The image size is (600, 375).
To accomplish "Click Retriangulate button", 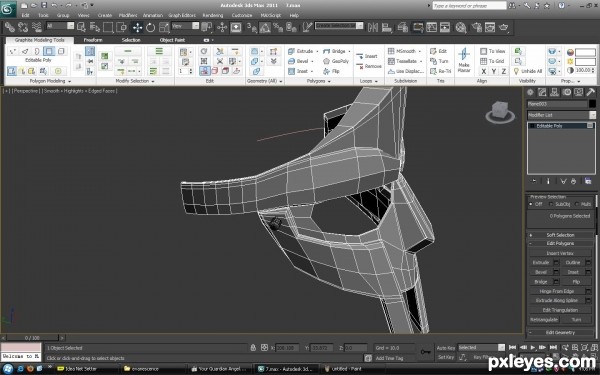I will [544, 320].
